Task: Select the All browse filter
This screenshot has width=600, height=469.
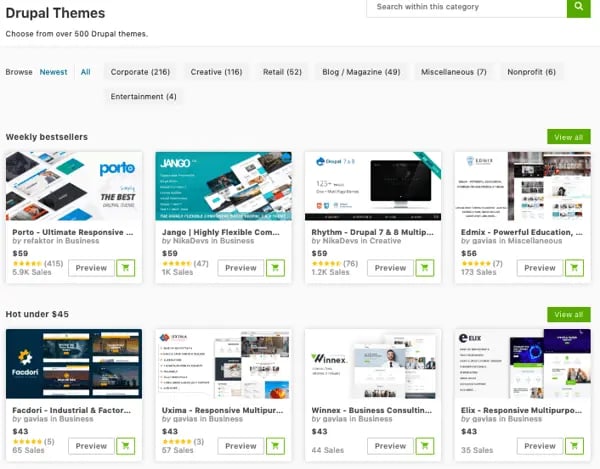Action: coord(86,72)
